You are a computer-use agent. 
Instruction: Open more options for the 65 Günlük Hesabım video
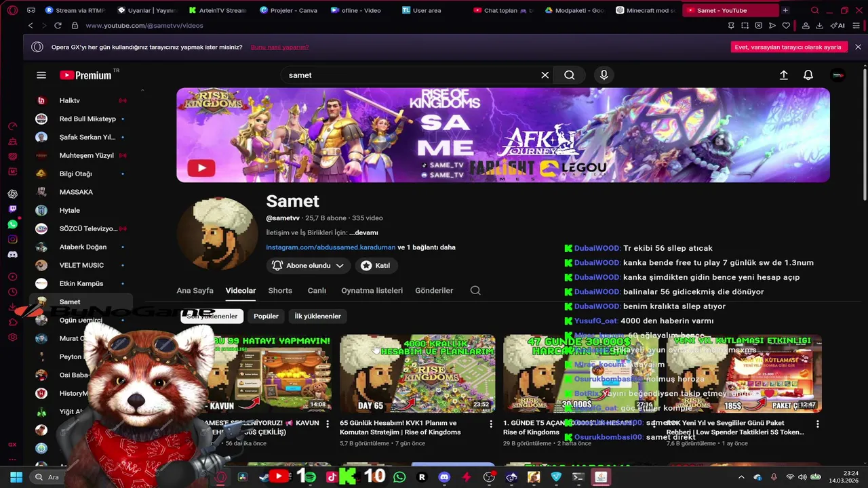pos(491,424)
